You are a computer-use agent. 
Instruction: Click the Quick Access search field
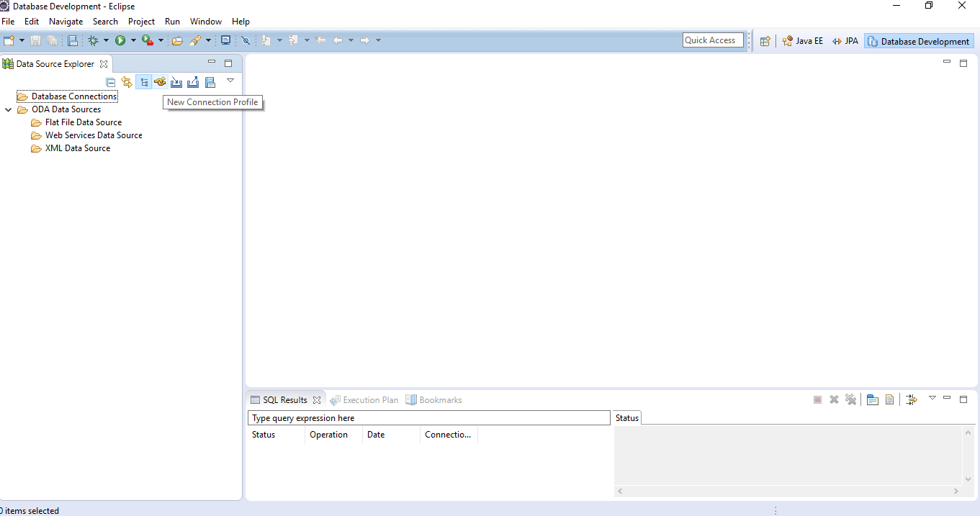(x=712, y=40)
